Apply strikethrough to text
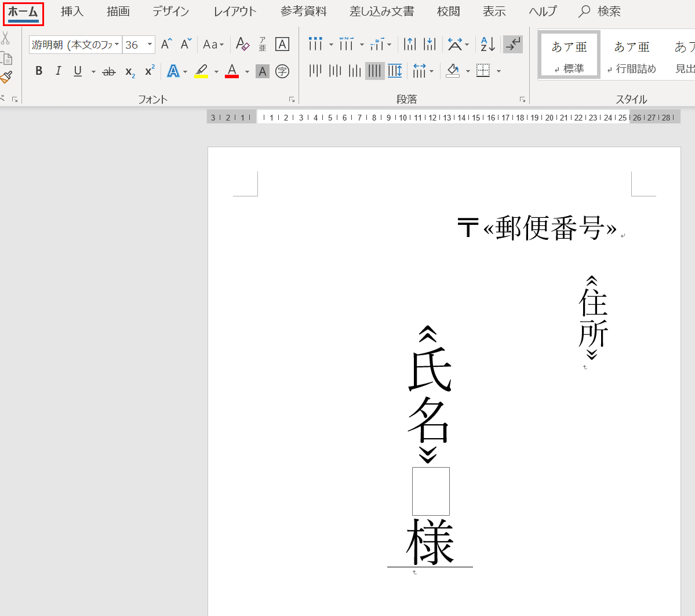The height and width of the screenshot is (616, 695). (108, 71)
